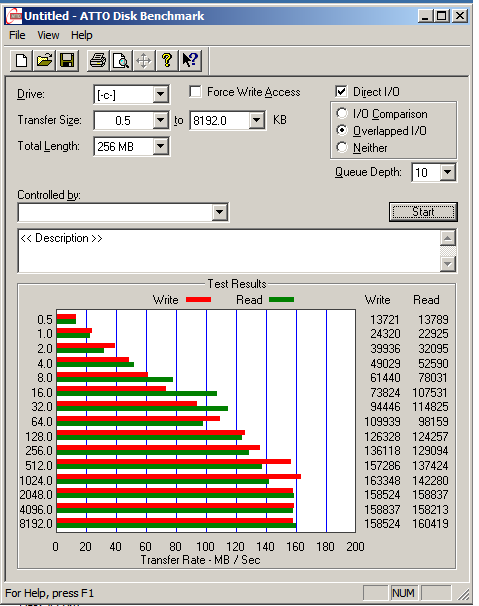The image size is (479, 606).
Task: Click the write value 13721
Action: [385, 320]
